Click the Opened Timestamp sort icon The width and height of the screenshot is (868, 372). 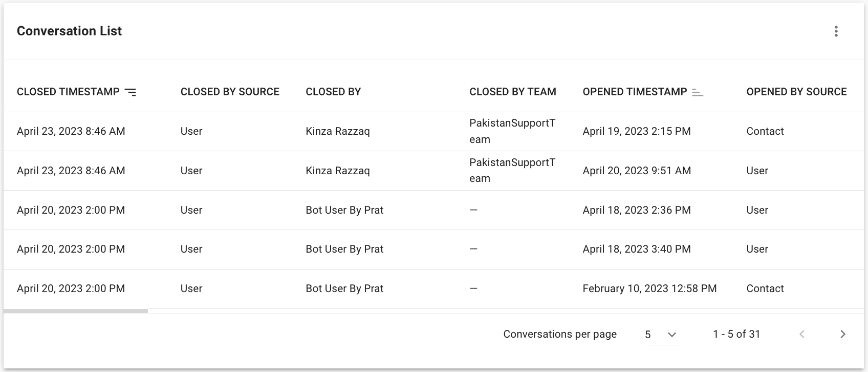click(698, 92)
